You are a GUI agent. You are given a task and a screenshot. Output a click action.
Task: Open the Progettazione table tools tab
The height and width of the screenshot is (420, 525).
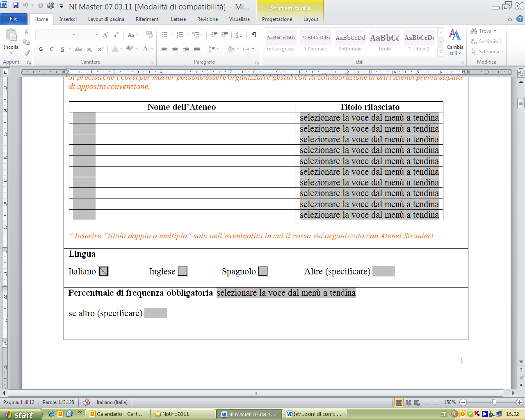[277, 19]
